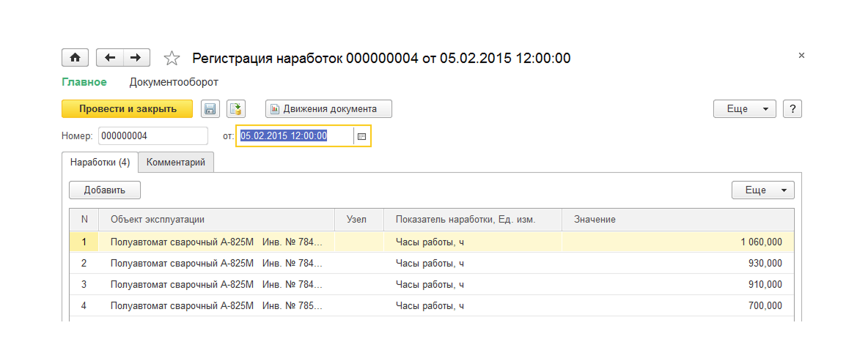This screenshot has width=868, height=361.
Task: Select row 4 object cell Инв. № 785
Action: pos(217,305)
